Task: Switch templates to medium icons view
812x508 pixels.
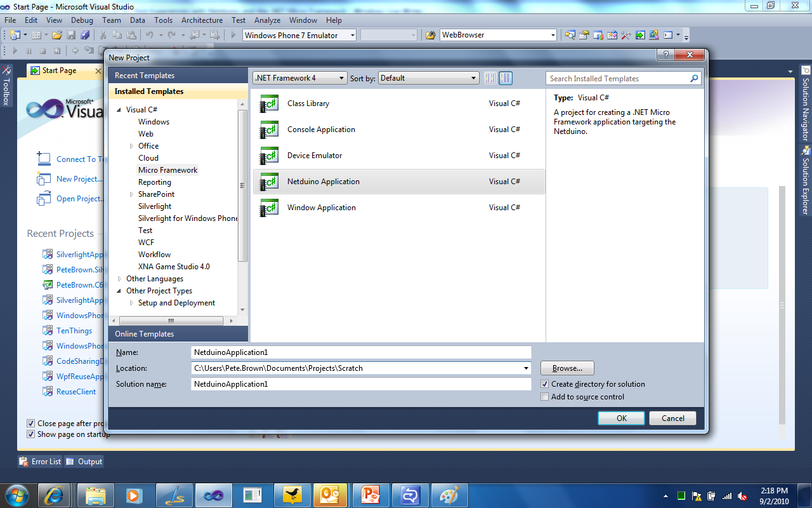Action: pos(506,78)
